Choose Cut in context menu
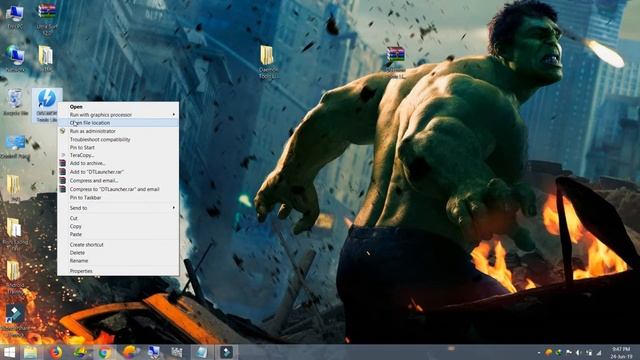This screenshot has height=360, width=640. click(x=118, y=218)
